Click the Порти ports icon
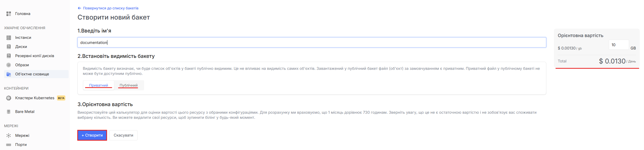644x150 pixels. (9, 145)
